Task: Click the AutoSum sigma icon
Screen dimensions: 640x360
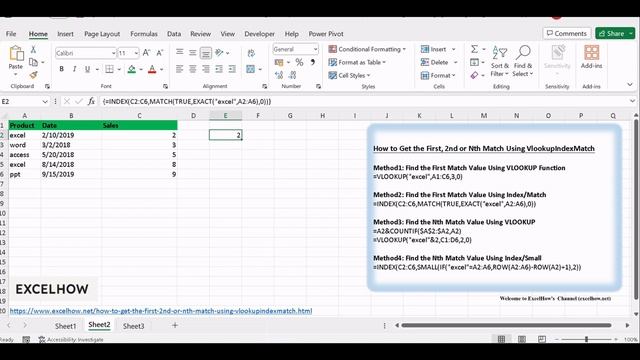Action: (x=474, y=49)
